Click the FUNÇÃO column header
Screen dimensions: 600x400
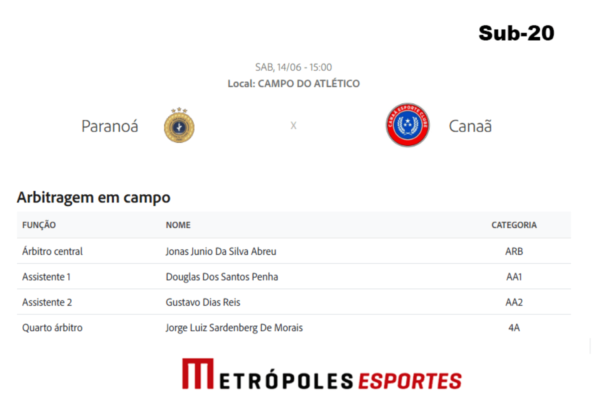[x=39, y=225]
